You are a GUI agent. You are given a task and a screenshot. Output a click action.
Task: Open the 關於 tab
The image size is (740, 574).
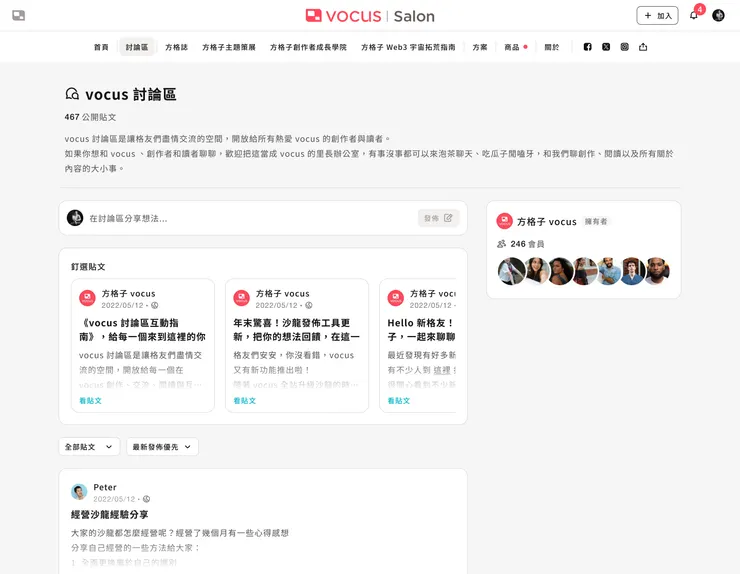(x=552, y=47)
